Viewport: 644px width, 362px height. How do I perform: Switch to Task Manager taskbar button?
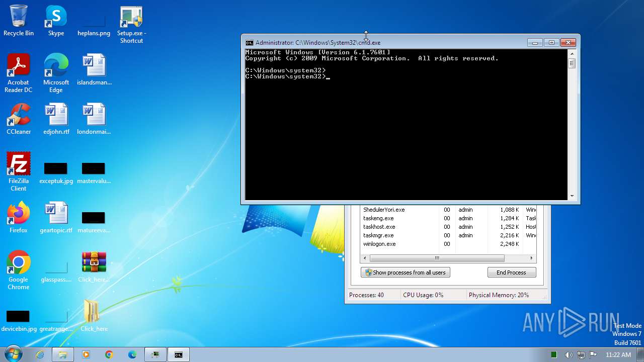(155, 354)
